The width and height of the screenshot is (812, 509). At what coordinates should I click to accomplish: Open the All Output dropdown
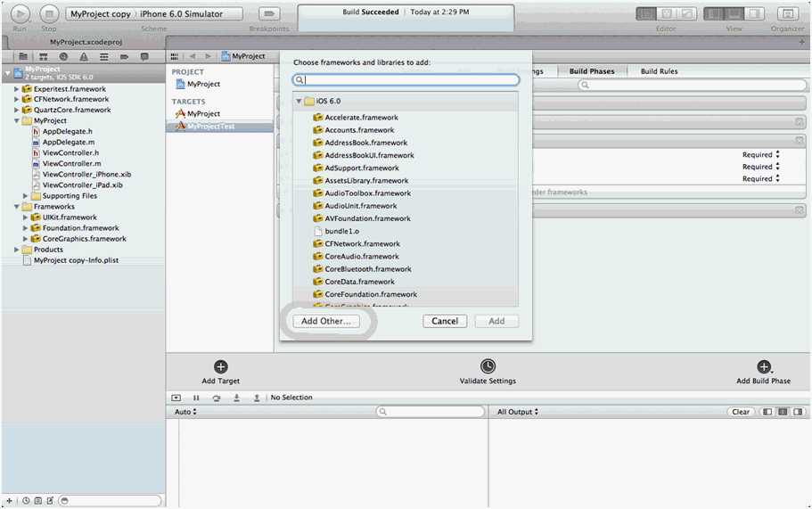517,412
